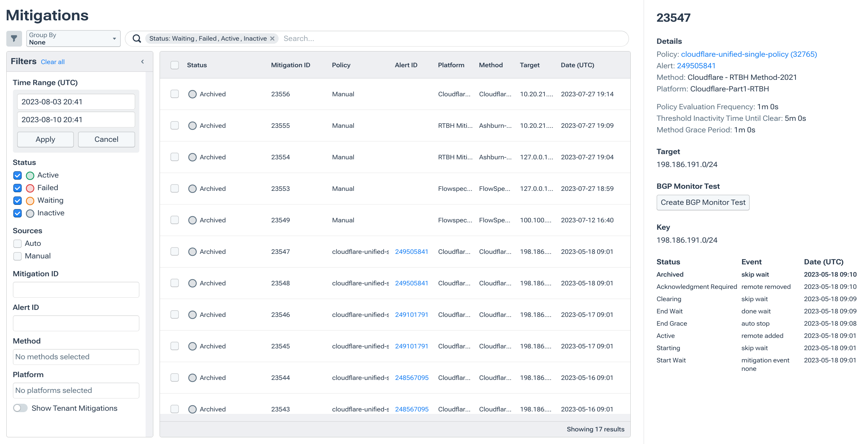Uncheck the Active status filter
Viewport: 868px width, 444px height.
pyautogui.click(x=17, y=175)
